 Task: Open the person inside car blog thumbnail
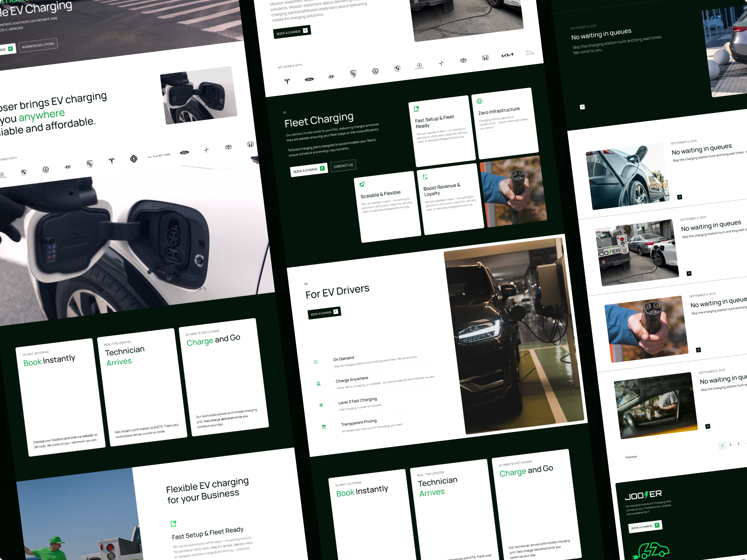tap(656, 406)
